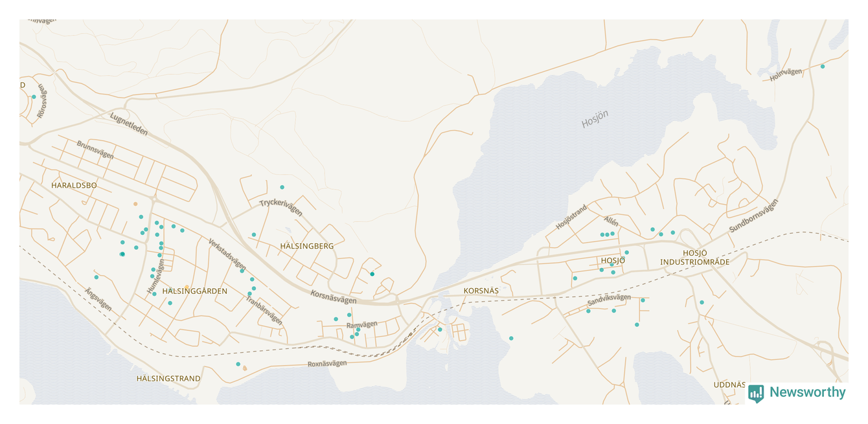Click the teal dot above Tryckerivägen

point(282,187)
